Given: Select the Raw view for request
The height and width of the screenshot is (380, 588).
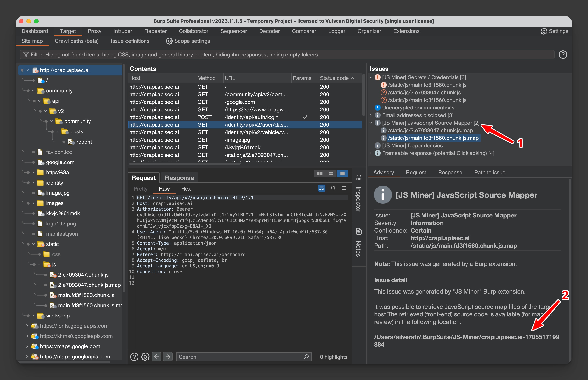Looking at the screenshot, I should click(165, 188).
